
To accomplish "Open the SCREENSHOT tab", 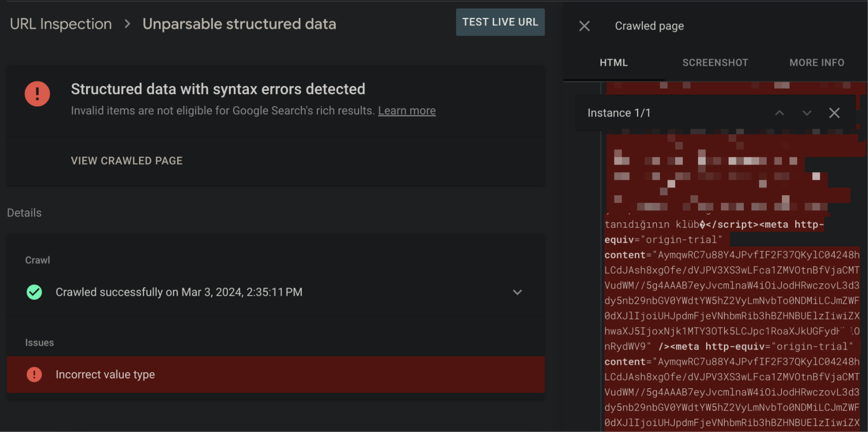I will click(715, 63).
